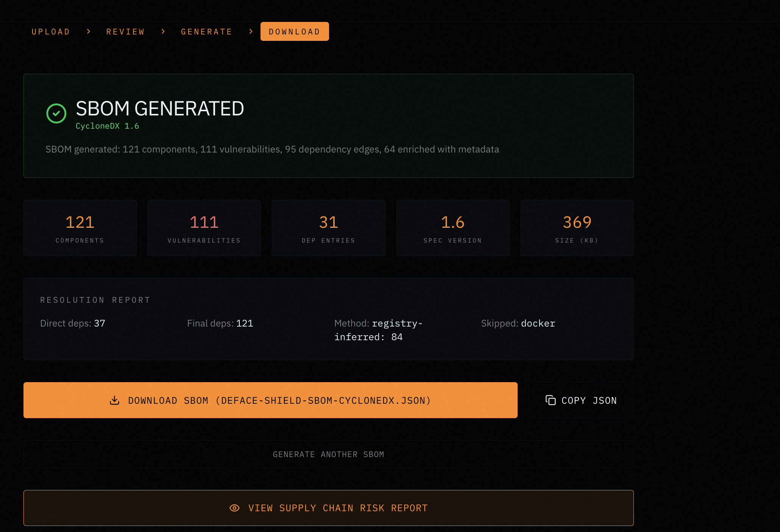
Task: Click the download arrow icon
Action: coord(114,400)
